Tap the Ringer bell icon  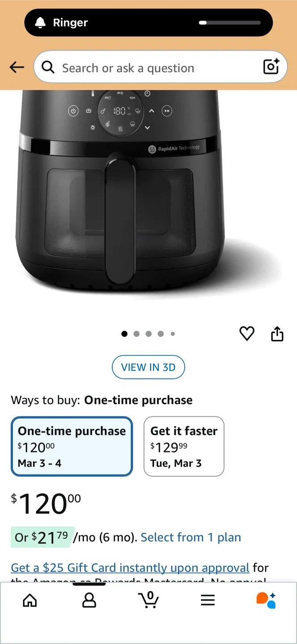point(40,23)
